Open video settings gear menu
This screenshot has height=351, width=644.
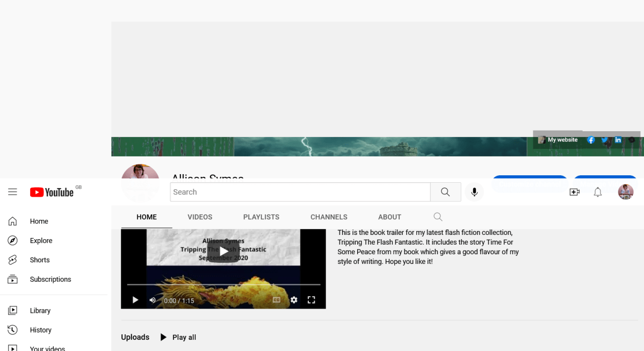[x=294, y=300]
